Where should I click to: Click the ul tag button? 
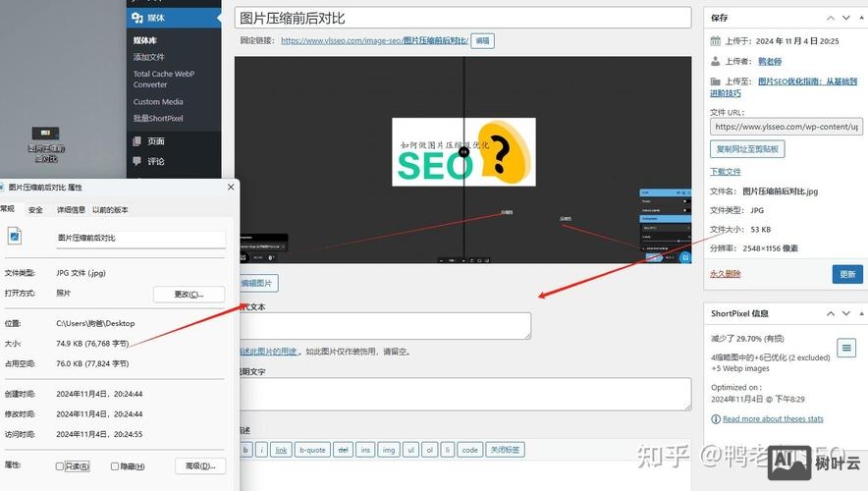410,450
